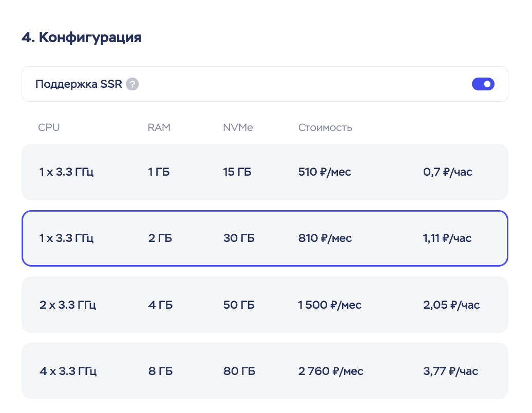
Task: Click the 2 x 3.3 ГГц CPU value
Action: coord(68,305)
